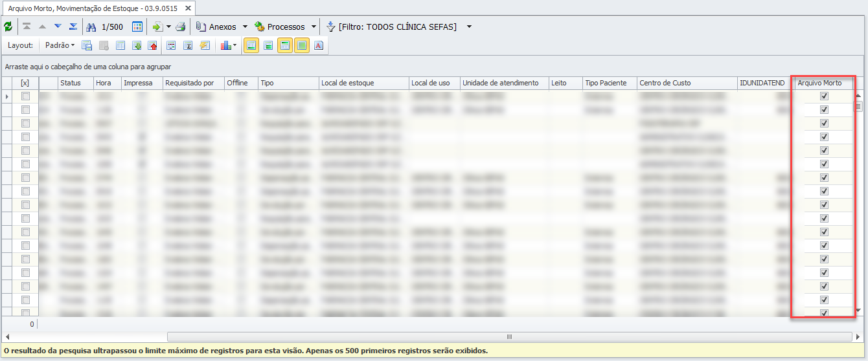Screen dimensions: 868x361
Task: Click the horizontal scrollbar right arrow
Action: [x=858, y=336]
